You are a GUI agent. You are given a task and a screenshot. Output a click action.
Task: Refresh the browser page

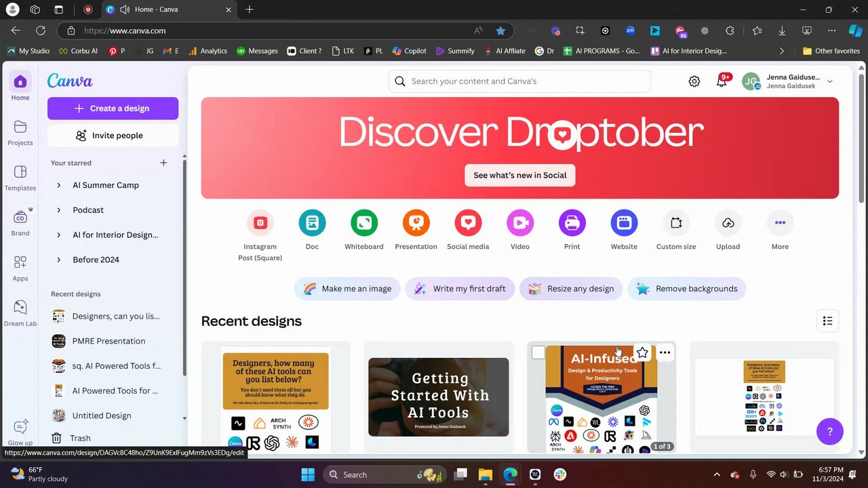pos(41,30)
